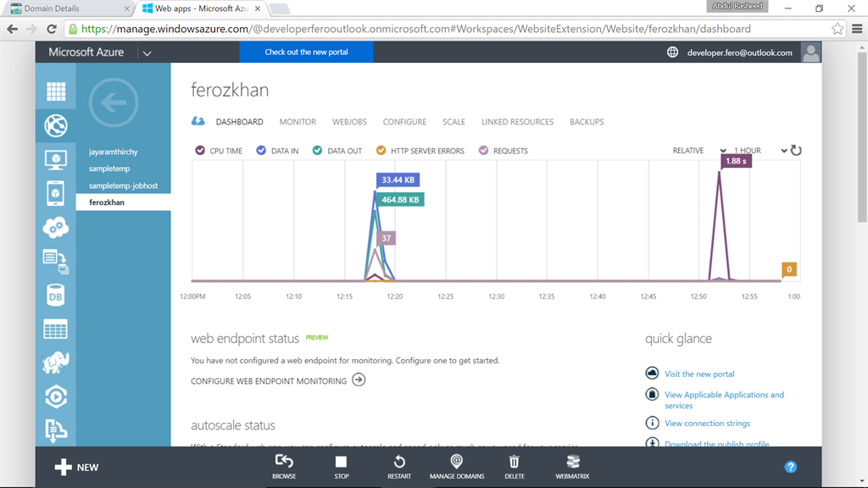Click the Manage Domains icon
This screenshot has width=868, height=488.
point(457,461)
